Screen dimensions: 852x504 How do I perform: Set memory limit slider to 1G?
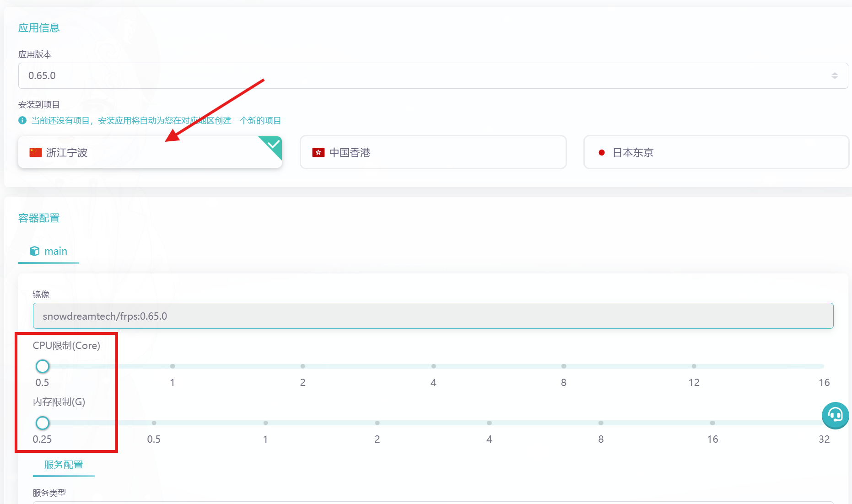265,423
